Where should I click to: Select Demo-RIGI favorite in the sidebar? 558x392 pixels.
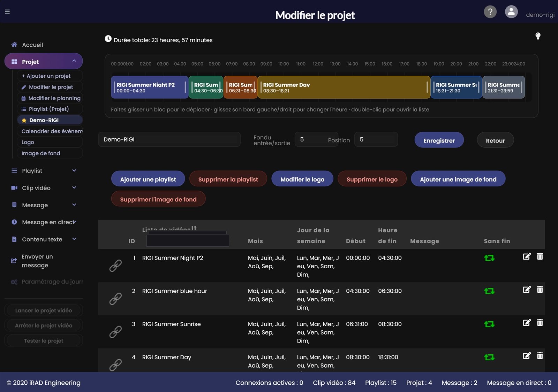click(x=50, y=120)
